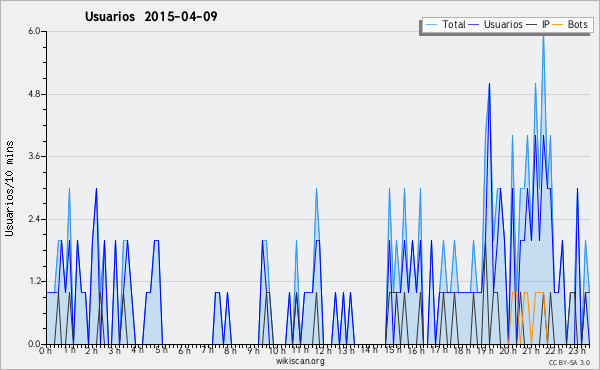
Task: Click the '3.6' y-axis value
Action: (34, 156)
